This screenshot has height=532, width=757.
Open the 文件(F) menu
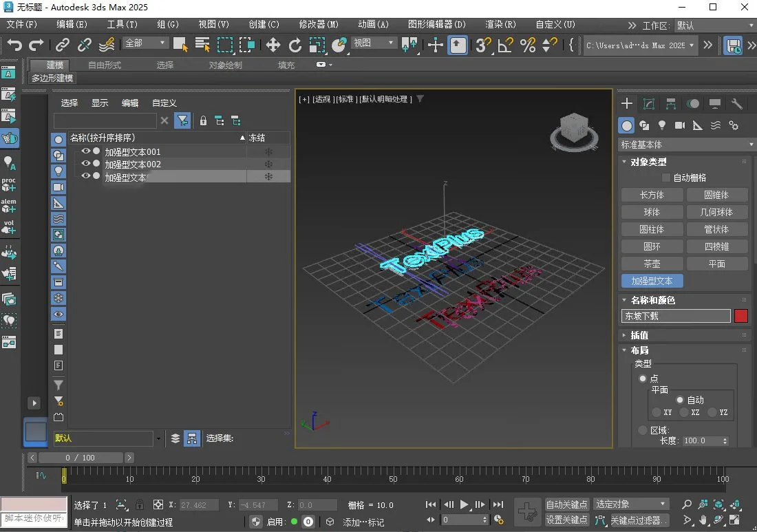(x=22, y=25)
